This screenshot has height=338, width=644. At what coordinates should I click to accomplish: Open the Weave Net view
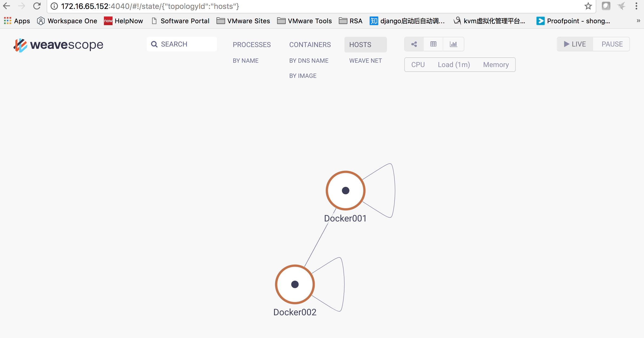pos(365,61)
